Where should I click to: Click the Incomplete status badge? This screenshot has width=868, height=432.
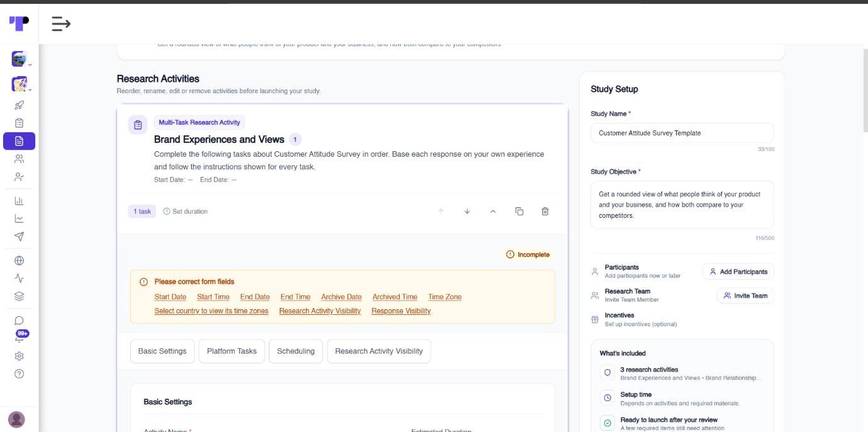coord(528,254)
